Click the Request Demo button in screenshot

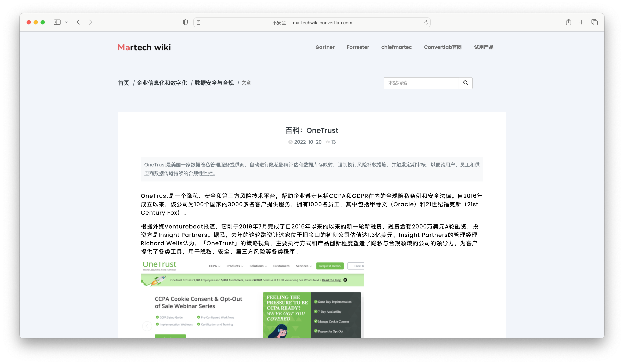[x=330, y=266]
